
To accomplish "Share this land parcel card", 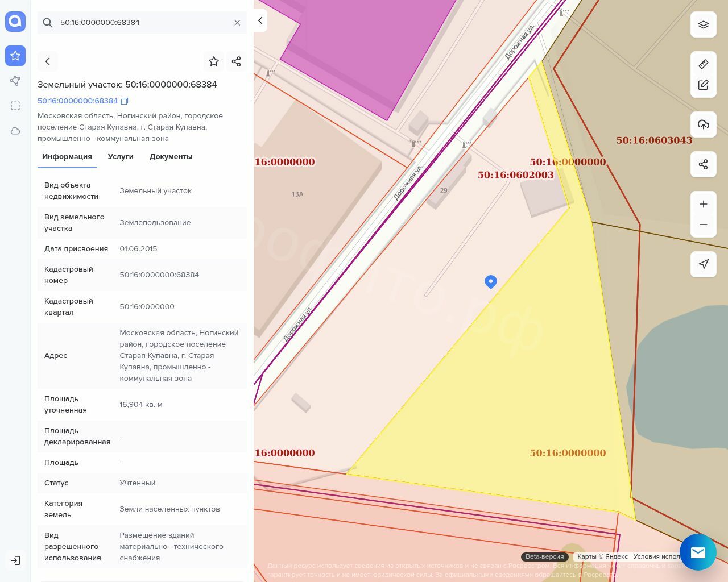I will pos(236,61).
